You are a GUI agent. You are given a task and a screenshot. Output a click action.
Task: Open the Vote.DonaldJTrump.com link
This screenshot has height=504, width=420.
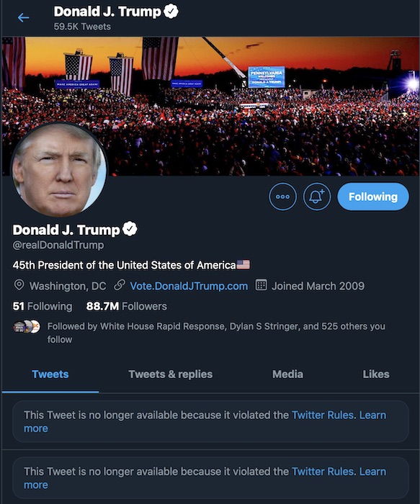pyautogui.click(x=189, y=286)
